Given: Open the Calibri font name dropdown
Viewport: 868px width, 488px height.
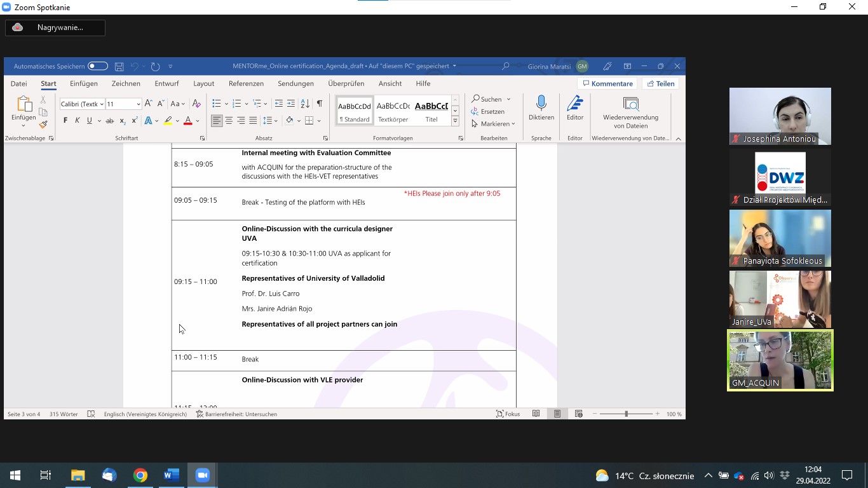Looking at the screenshot, I should [x=102, y=104].
